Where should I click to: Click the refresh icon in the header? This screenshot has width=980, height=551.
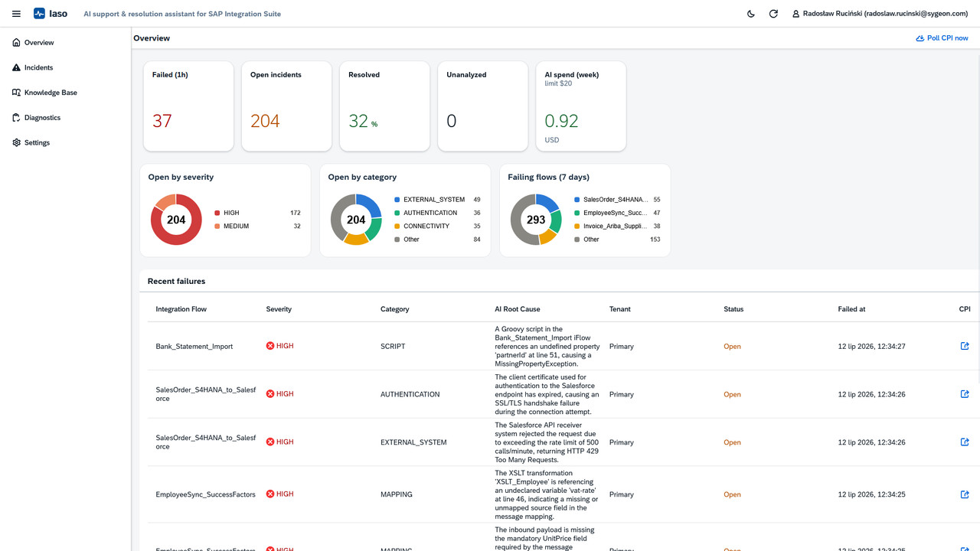[773, 14]
